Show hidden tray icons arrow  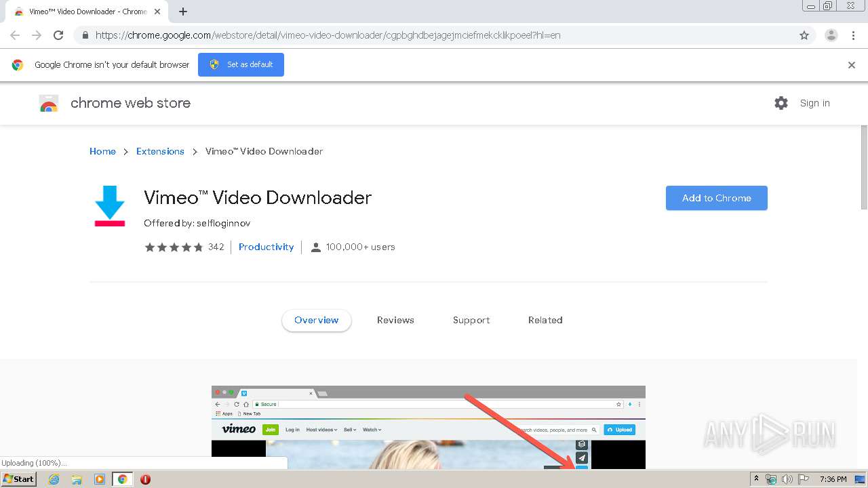point(756,479)
